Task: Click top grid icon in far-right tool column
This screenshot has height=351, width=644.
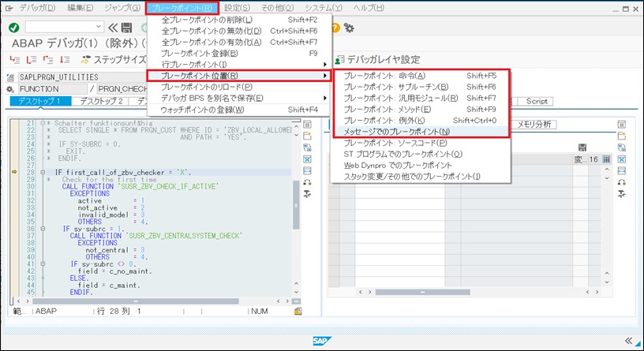Action: 621,125
